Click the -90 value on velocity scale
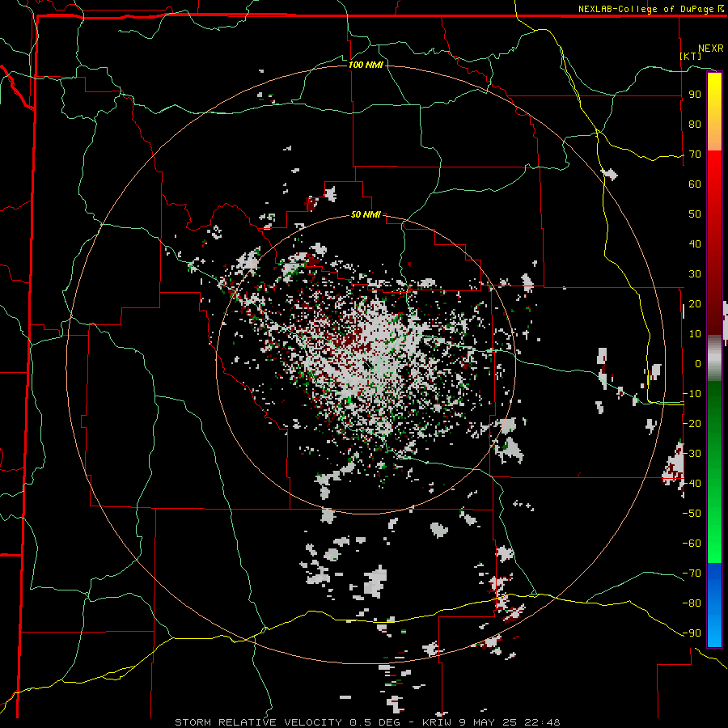 point(692,633)
